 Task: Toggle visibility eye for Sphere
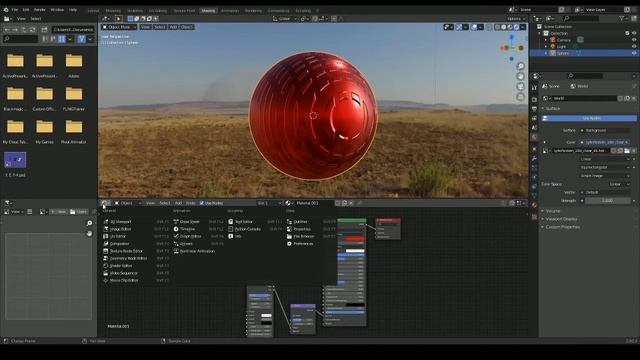tap(634, 53)
